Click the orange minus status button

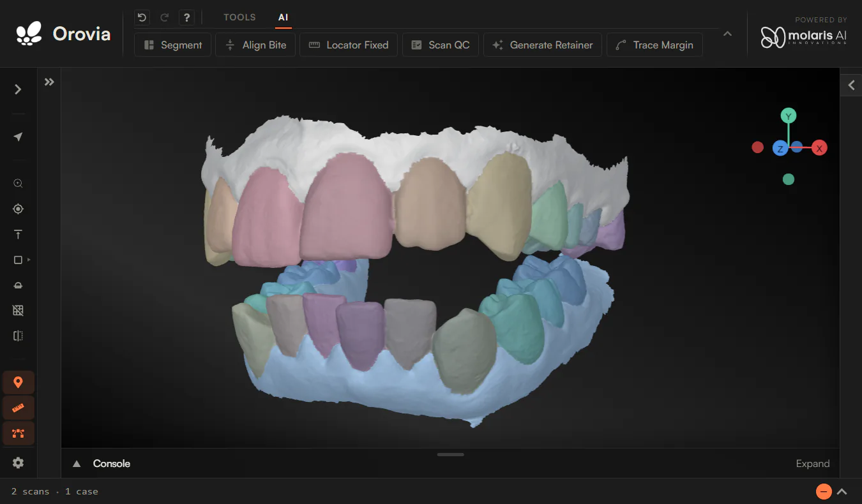pyautogui.click(x=824, y=491)
